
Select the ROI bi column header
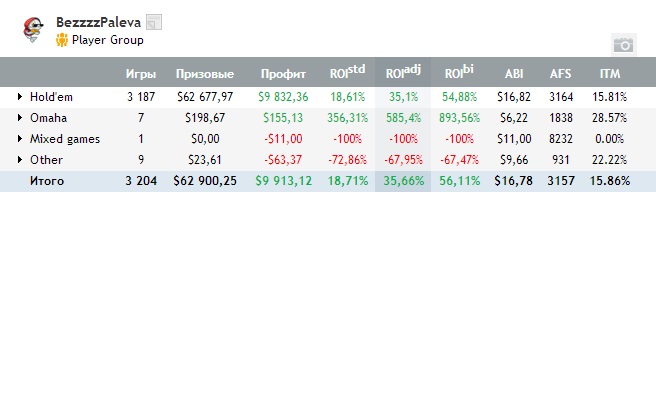tap(459, 72)
